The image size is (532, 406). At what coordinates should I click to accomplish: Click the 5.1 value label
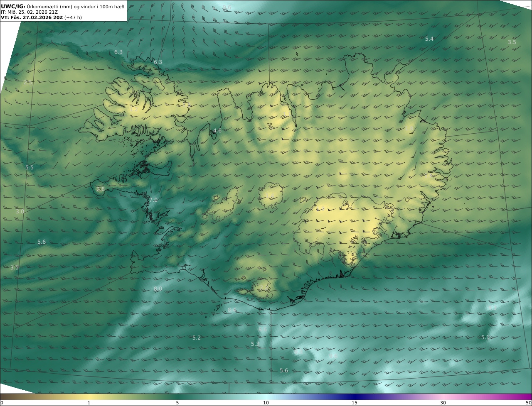pyautogui.click(x=485, y=338)
